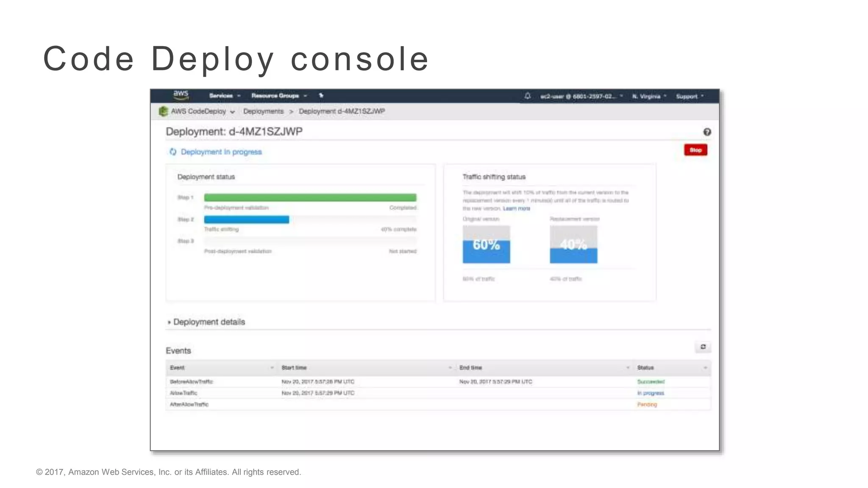Click the Deployment status heading
868x488 pixels.
pos(206,177)
